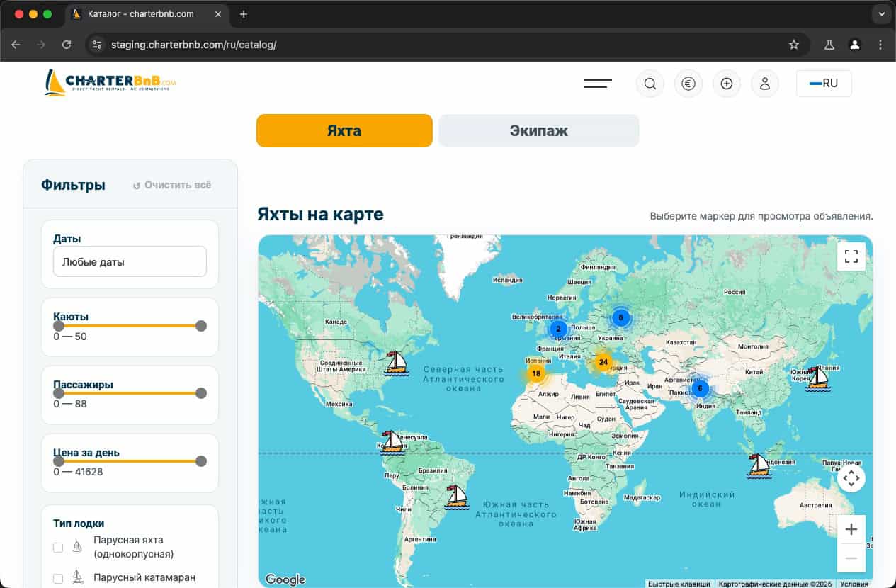The image size is (896, 588).
Task: Click left handle of Цена за день slider
Action: point(59,461)
